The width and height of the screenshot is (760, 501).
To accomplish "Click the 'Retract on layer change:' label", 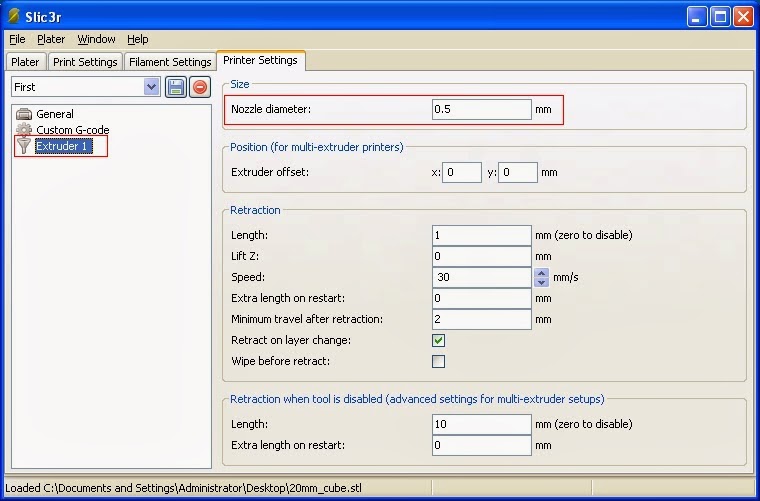I will click(291, 340).
